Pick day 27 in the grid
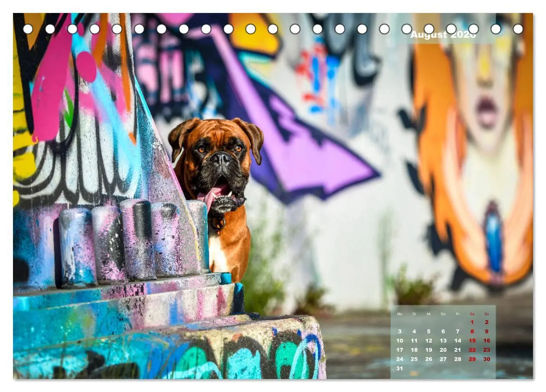Image resolution: width=546 pixels, height=392 pixels. (443, 359)
